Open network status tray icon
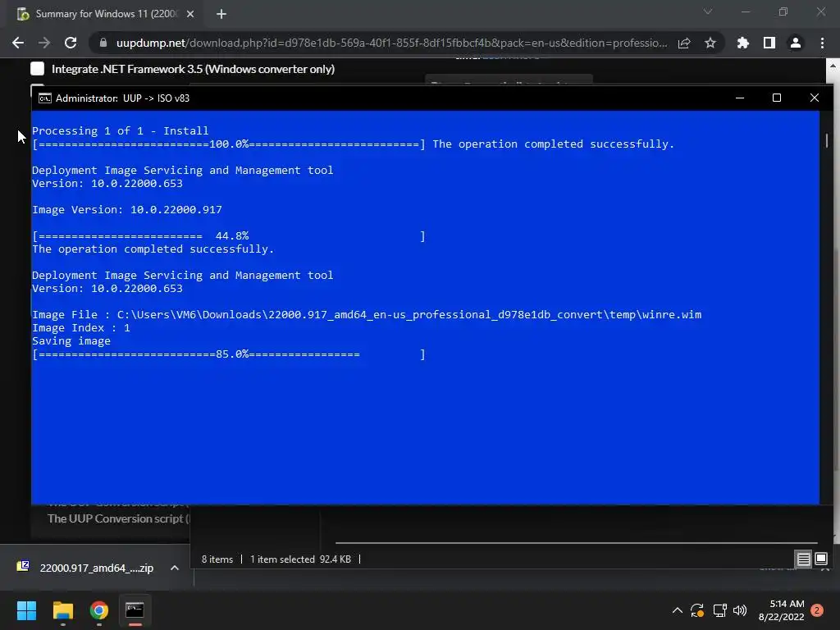Viewport: 840px width, 630px height. pyautogui.click(x=719, y=610)
